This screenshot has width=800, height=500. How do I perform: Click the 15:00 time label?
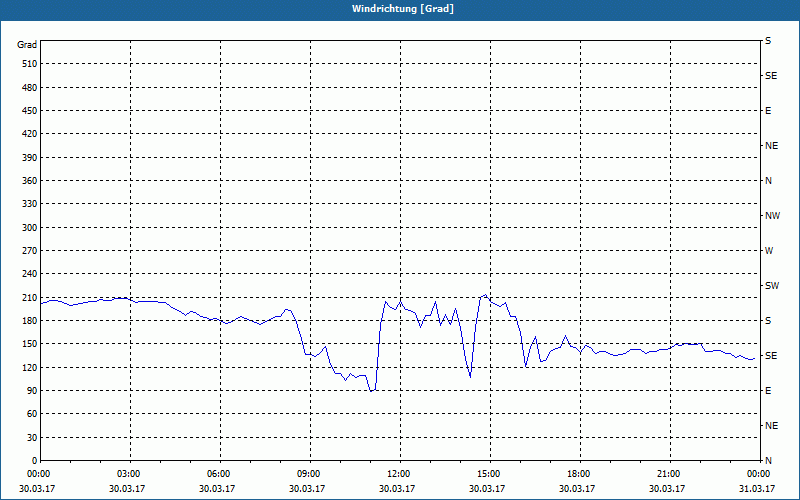click(x=490, y=474)
